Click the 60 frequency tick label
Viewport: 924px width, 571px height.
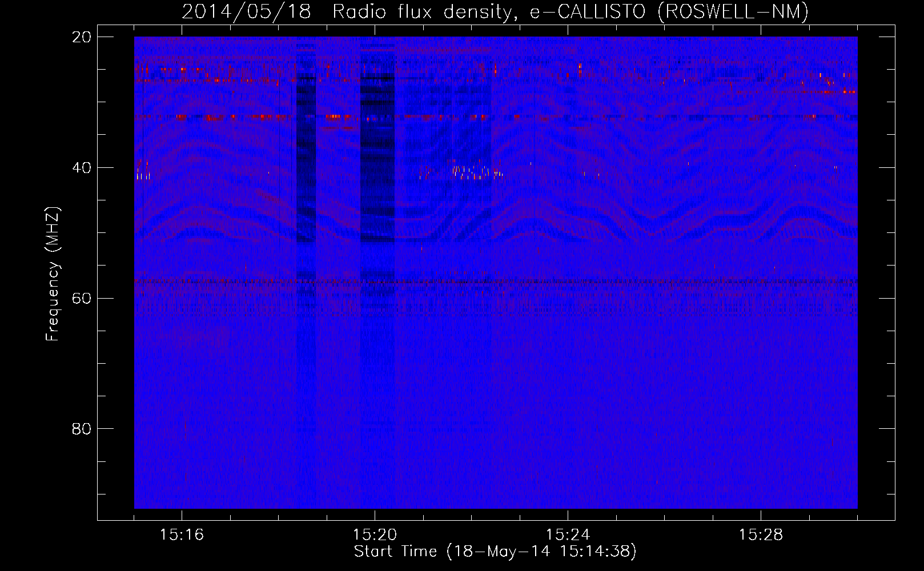pos(82,299)
